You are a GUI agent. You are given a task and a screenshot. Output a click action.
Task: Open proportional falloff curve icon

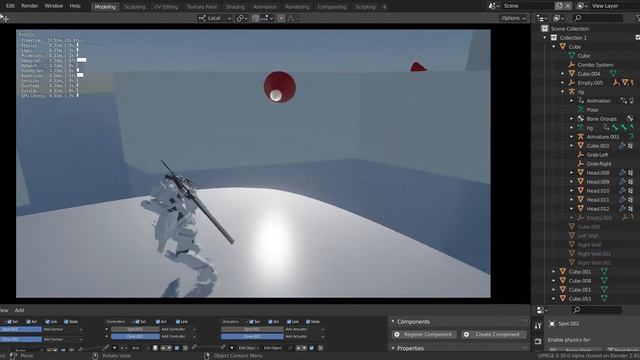coord(291,18)
